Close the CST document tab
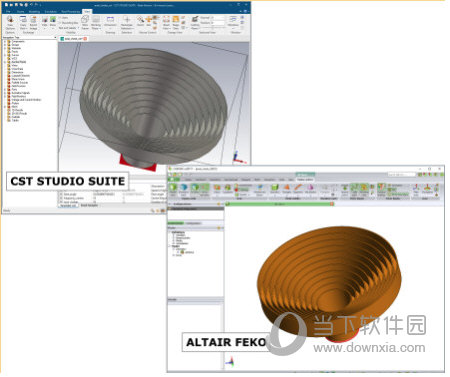This screenshot has height=377, width=450. tap(85, 39)
